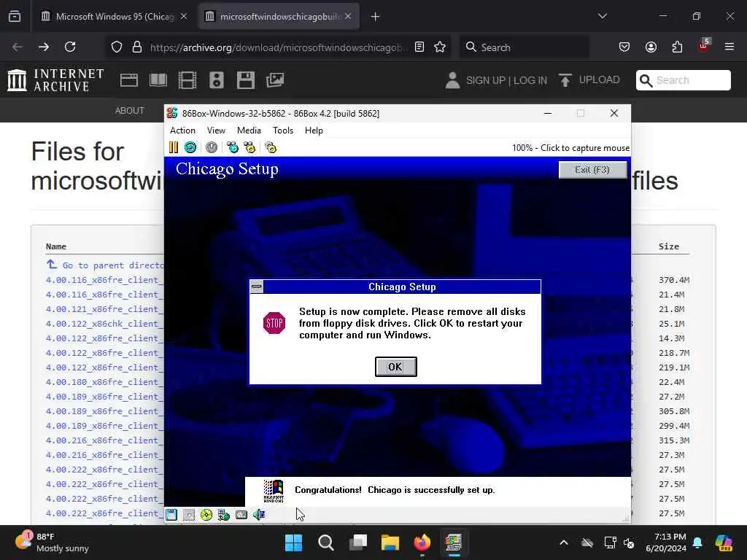Open the Internet Archive video film icon

[187, 80]
